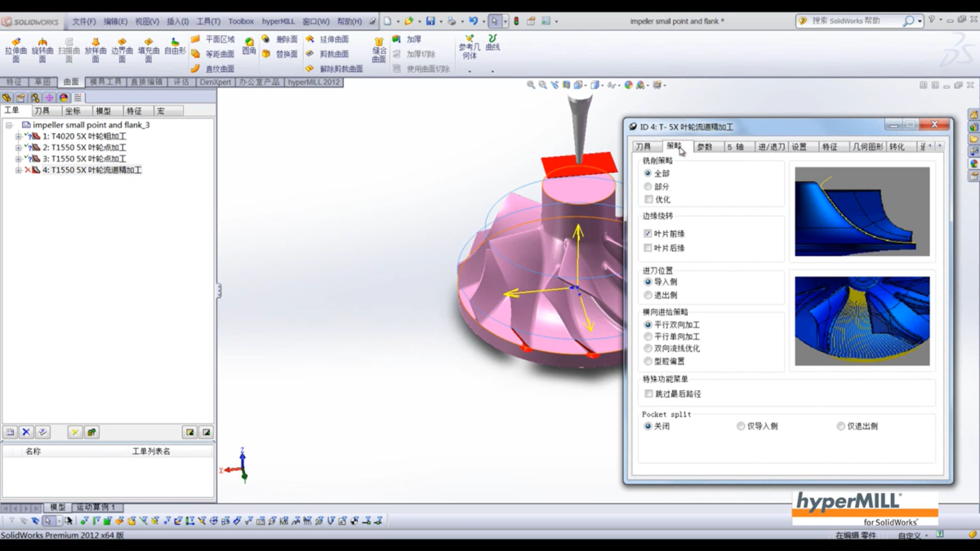Uncheck the 叶片前缘 checkbox

click(648, 234)
